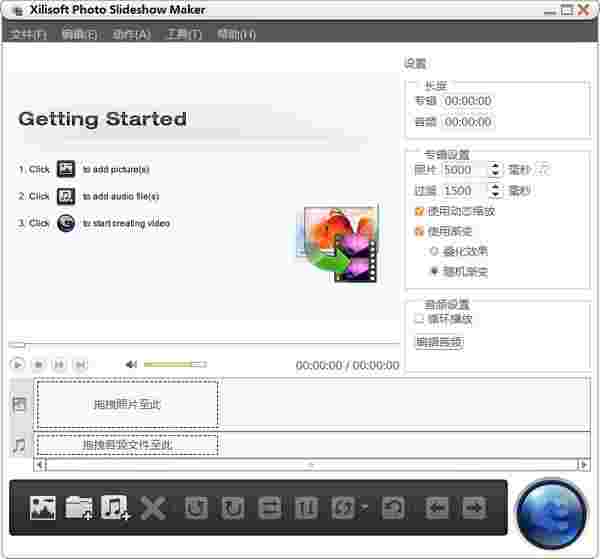Click rotate counterclockwise toolbar icon
Image resolution: width=600 pixels, height=559 pixels.
pos(196,508)
